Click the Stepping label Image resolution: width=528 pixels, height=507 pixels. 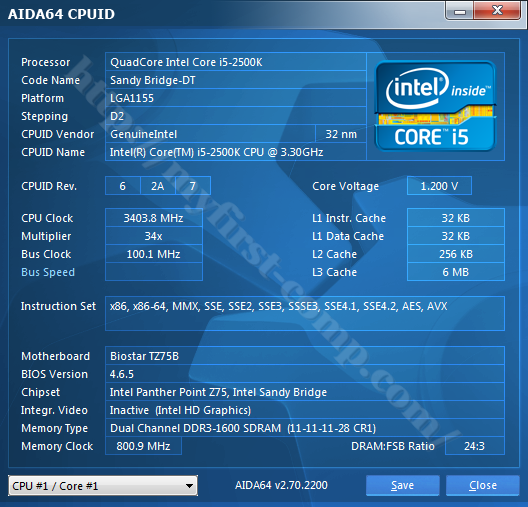click(44, 116)
